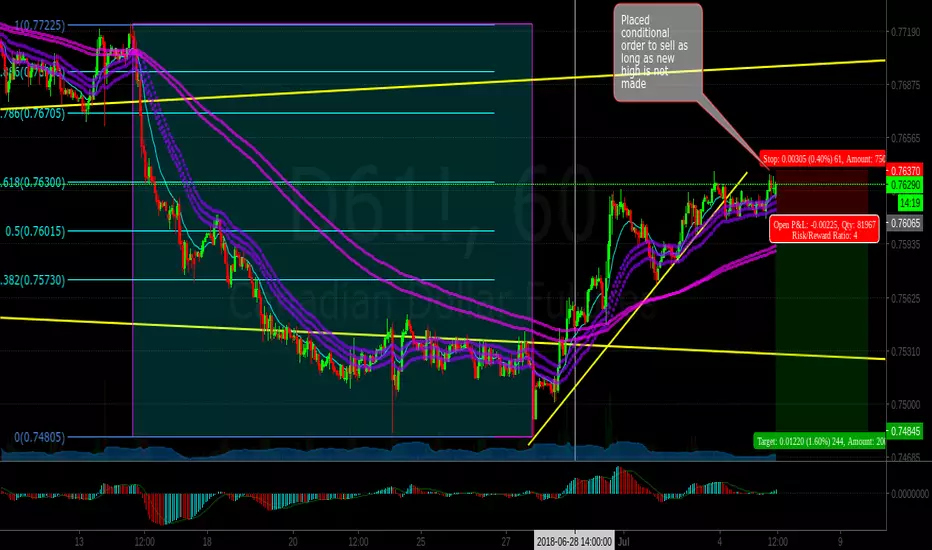
Task: Click date 4 on the time axis
Action: 719,542
